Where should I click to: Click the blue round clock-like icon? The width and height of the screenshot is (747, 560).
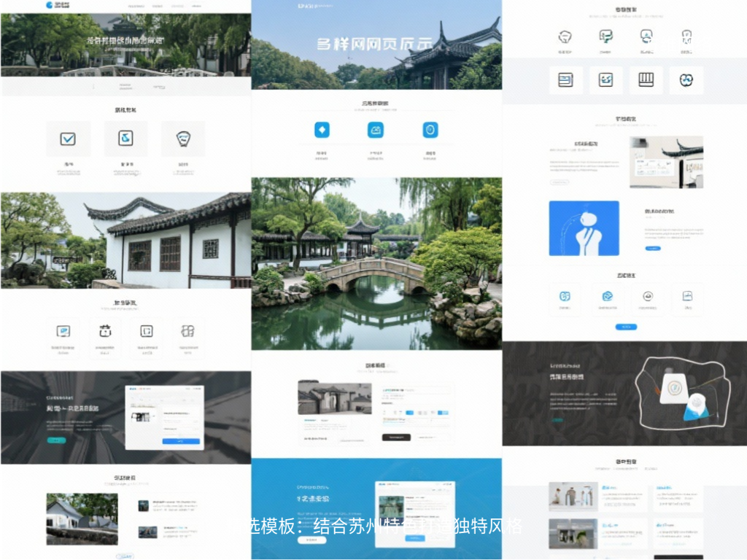(x=430, y=130)
